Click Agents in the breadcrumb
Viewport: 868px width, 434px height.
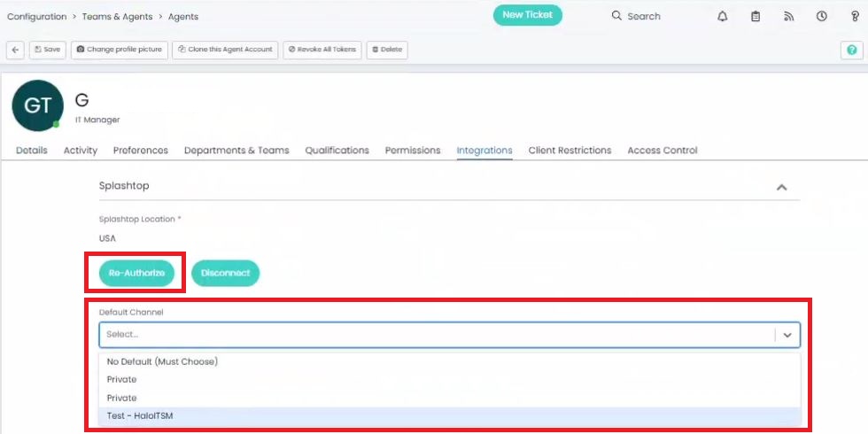pos(183,17)
